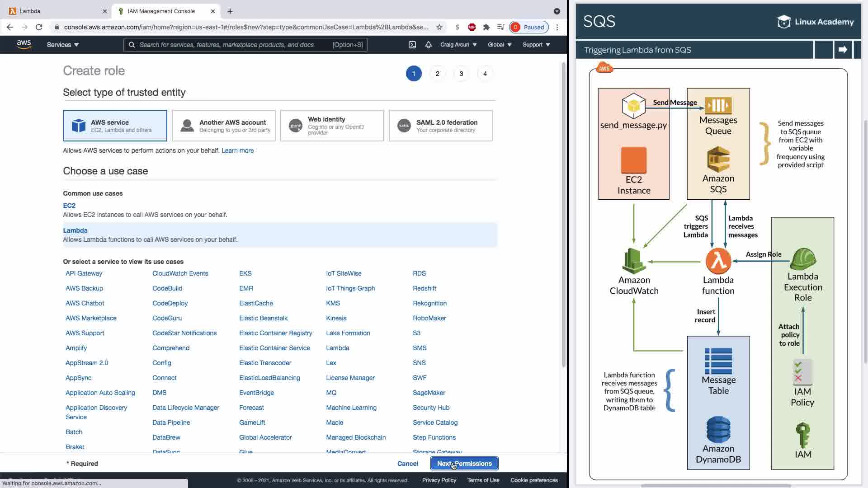This screenshot has width=868, height=488.
Task: Open the Craig Arcuri account dropdown
Action: (458, 45)
